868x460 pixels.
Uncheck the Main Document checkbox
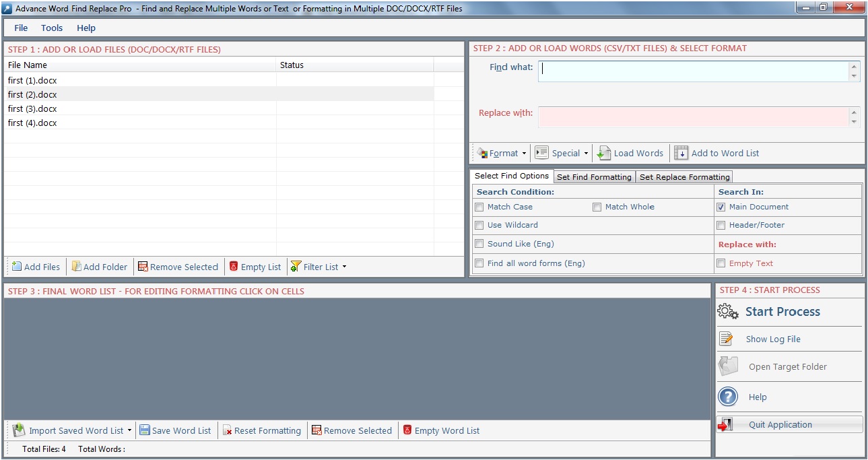pyautogui.click(x=721, y=207)
